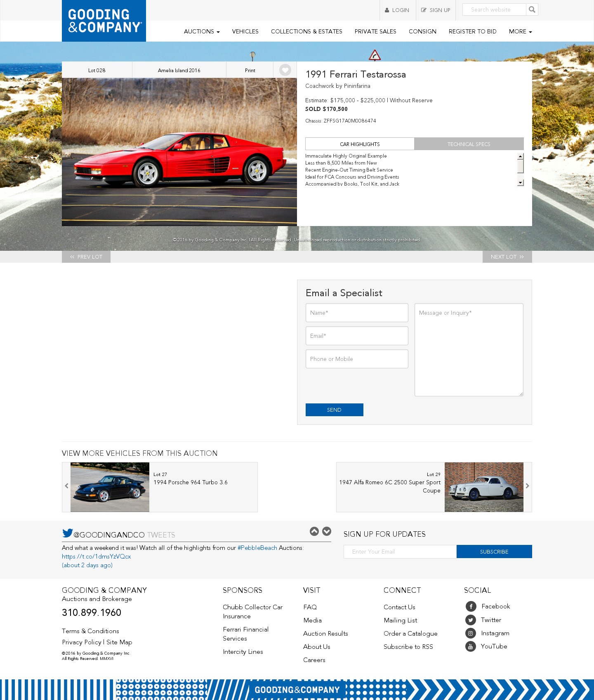This screenshot has height=700, width=594.
Task: Open the t.co tweet link
Action: point(96,556)
